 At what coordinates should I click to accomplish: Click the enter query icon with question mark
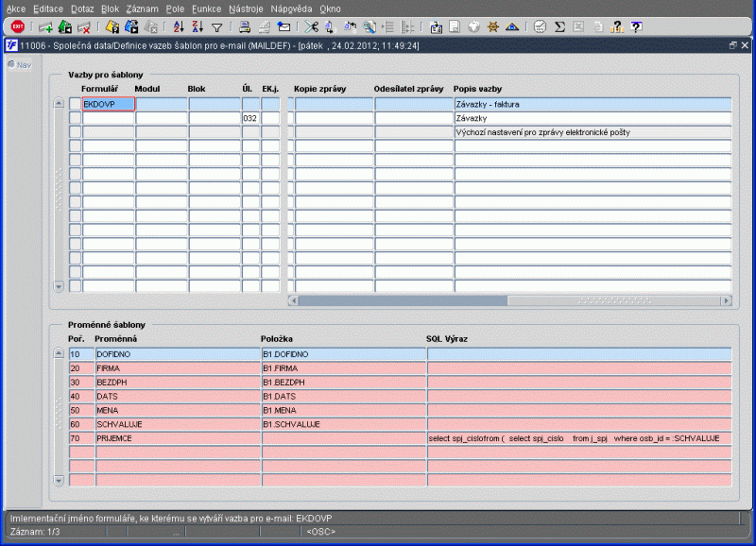pos(112,27)
